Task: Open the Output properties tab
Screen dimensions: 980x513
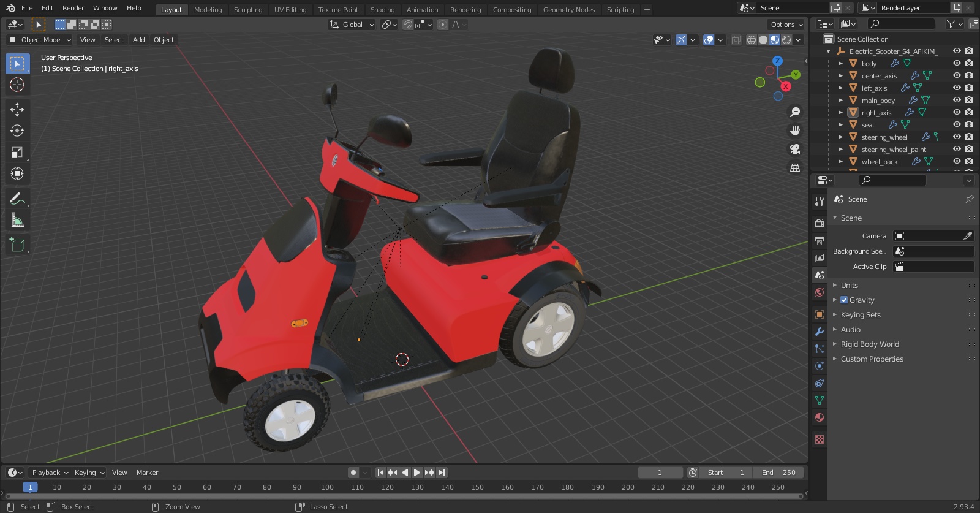Action: click(820, 241)
